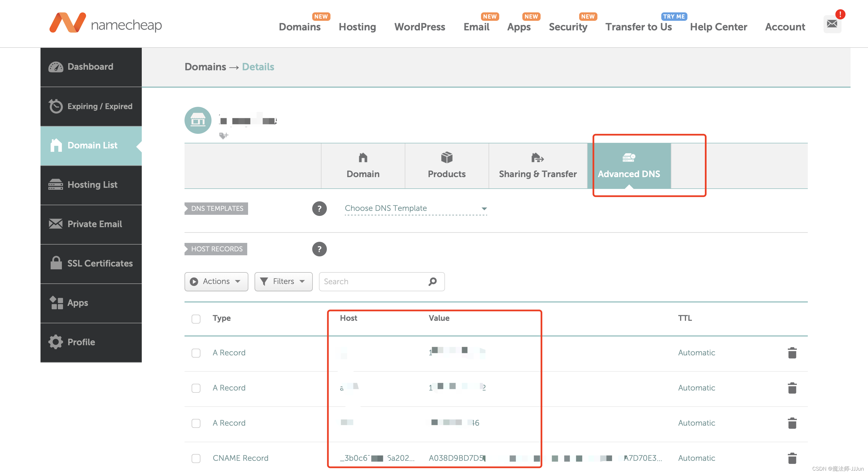Click the Apps sidebar icon
This screenshot has width=868, height=474.
[x=56, y=303]
